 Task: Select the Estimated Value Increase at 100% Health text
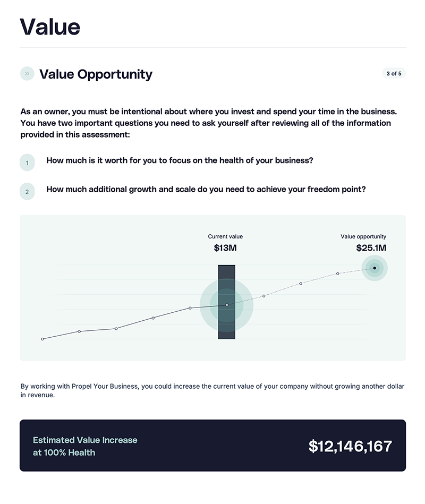(85, 446)
